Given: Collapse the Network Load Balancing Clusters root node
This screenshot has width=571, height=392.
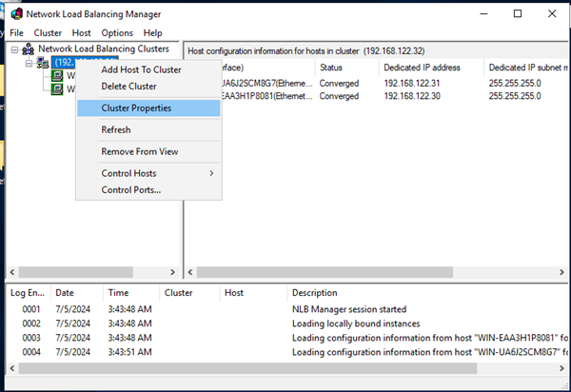Looking at the screenshot, I should pos(14,49).
